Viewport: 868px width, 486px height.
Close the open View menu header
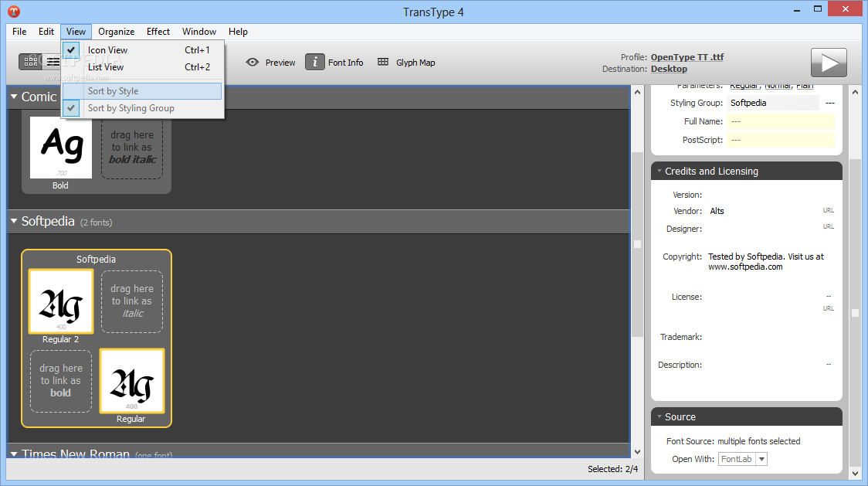coord(76,32)
